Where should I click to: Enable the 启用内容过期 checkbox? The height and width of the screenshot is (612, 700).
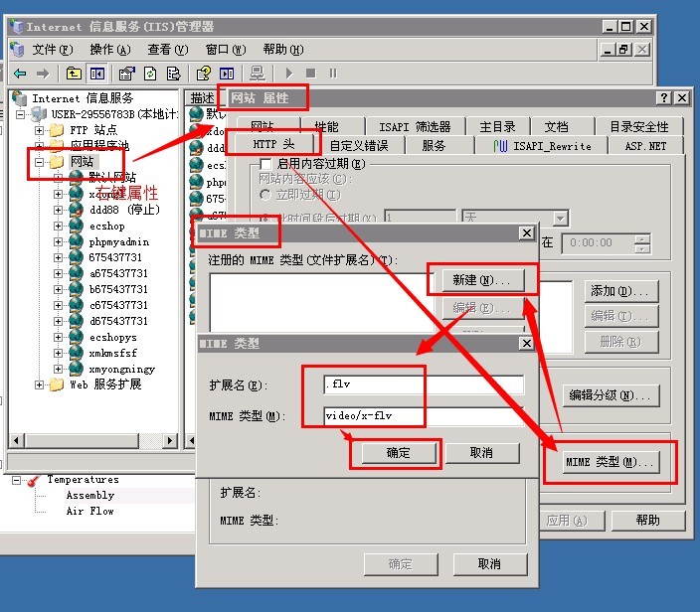click(265, 164)
